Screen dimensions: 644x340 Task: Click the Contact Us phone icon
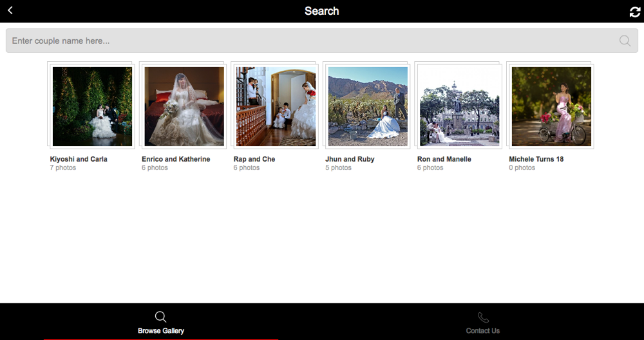click(483, 317)
